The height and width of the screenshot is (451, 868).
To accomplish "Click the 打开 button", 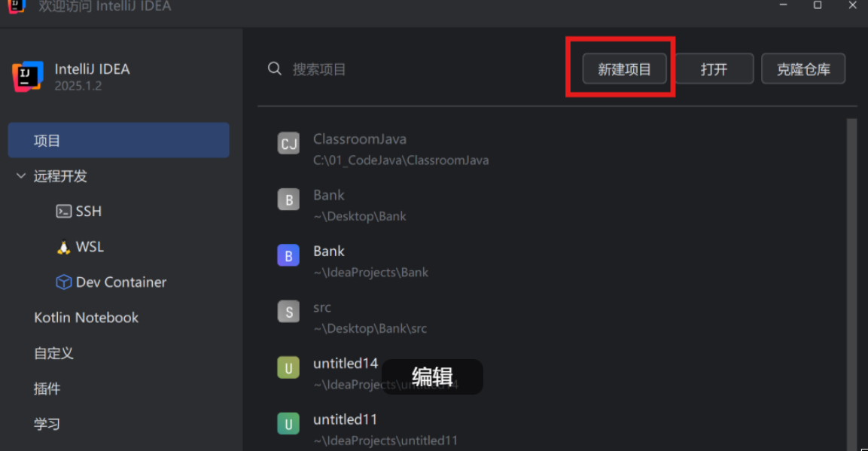I will [714, 69].
